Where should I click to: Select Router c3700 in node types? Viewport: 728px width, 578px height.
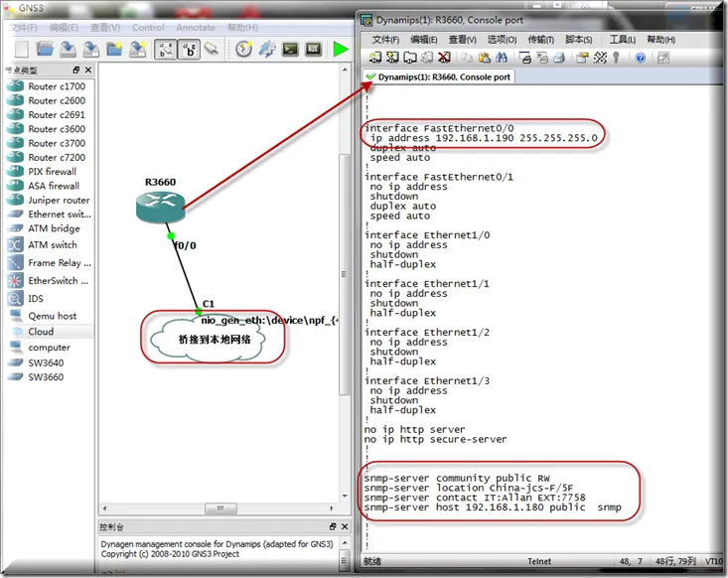pos(50,143)
